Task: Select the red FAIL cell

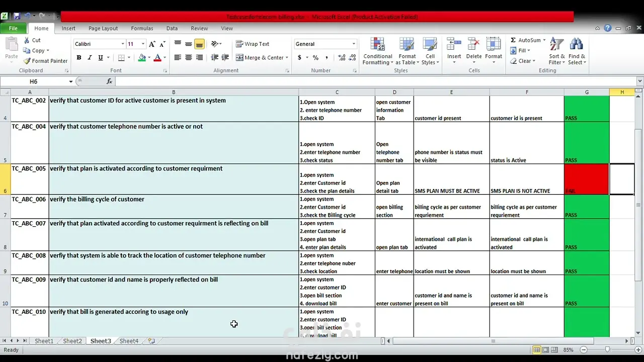Action: (x=587, y=179)
